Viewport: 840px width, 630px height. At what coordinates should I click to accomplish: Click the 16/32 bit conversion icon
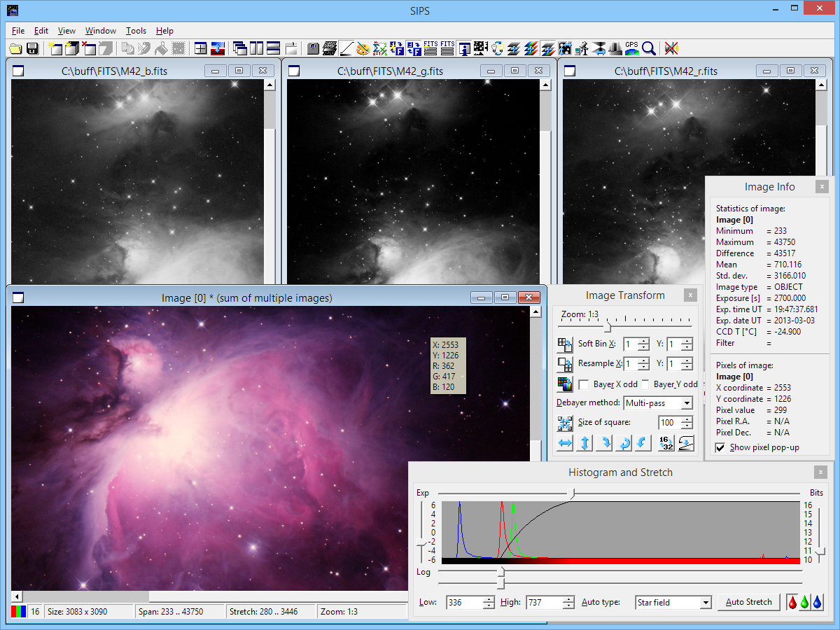click(x=666, y=443)
